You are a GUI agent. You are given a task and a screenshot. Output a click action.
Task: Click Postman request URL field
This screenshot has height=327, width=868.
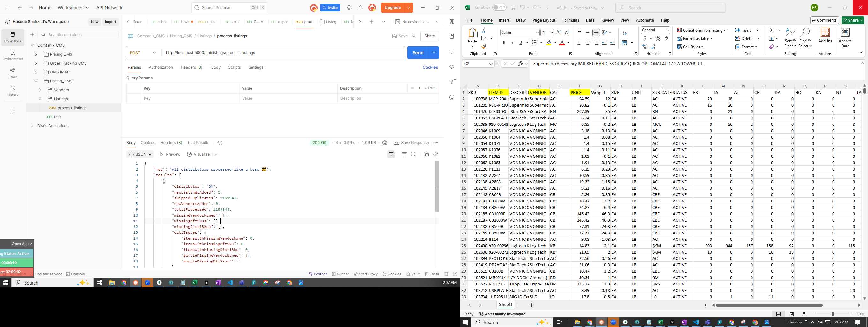tap(283, 53)
